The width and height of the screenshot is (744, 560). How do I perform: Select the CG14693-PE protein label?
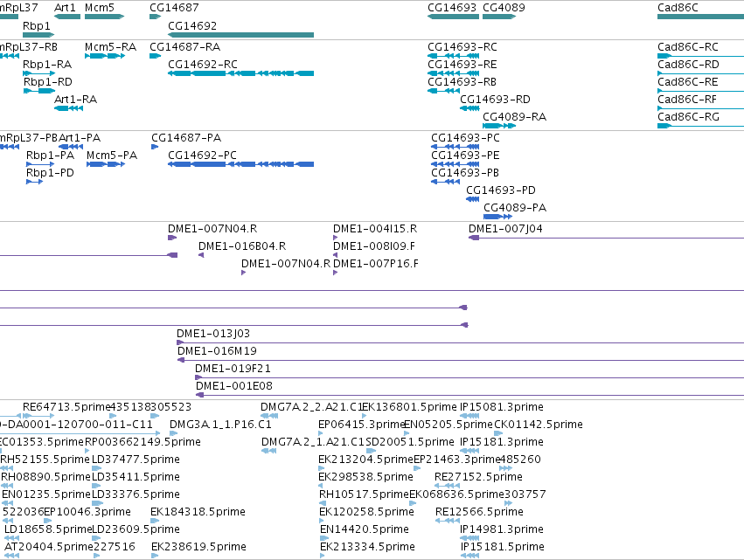465,156
